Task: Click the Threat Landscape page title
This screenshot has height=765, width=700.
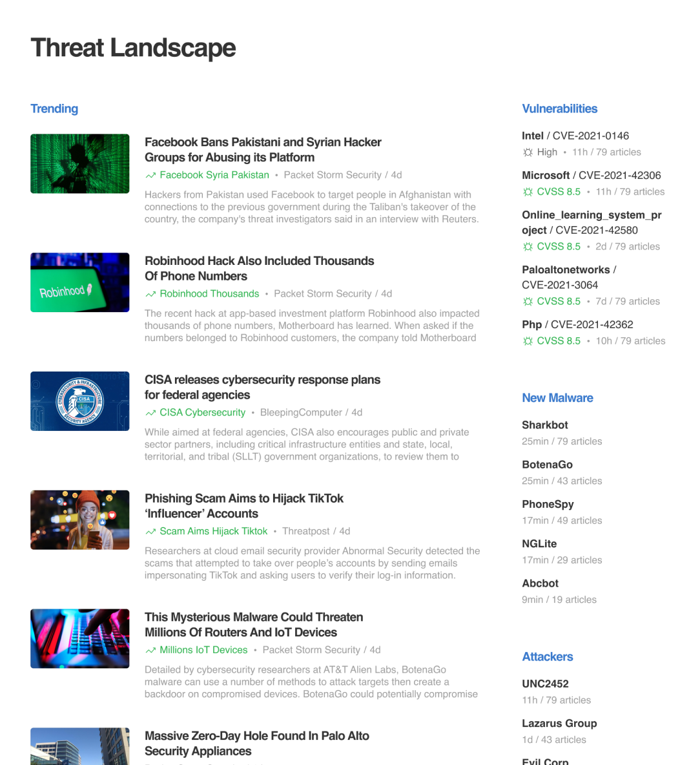Action: point(133,48)
